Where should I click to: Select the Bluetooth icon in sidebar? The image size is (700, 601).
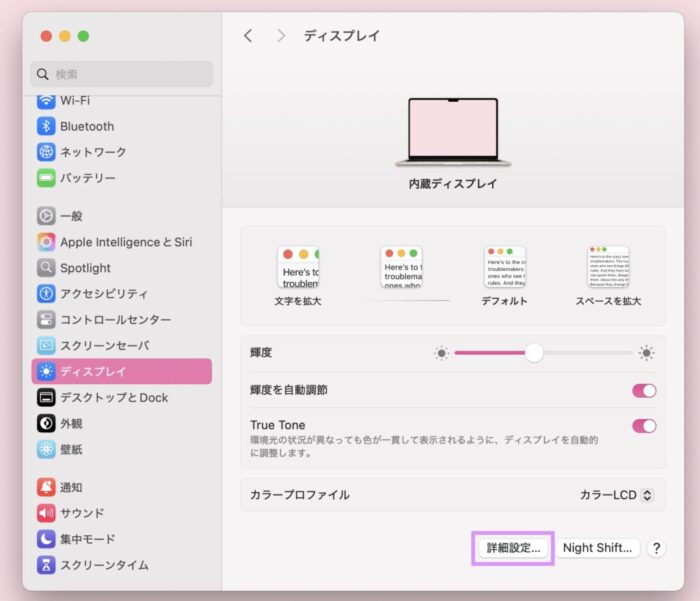(46, 126)
